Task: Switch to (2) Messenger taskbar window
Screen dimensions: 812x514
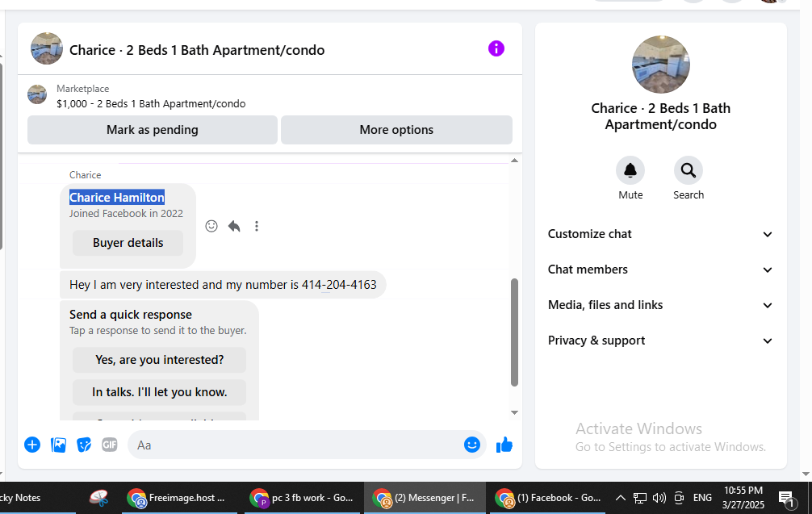Action: coord(425,498)
